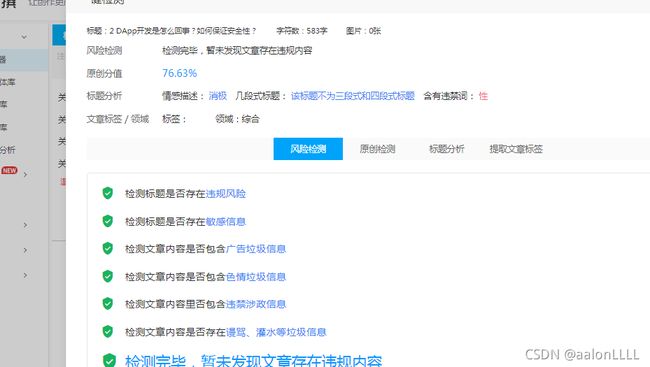
Task: Click the large blue 检测完毕 result heading
Action: point(253,361)
